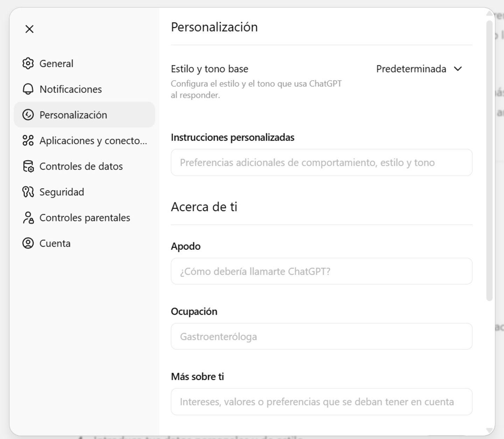Click the Controles de datos database icon
The image size is (504, 439).
tap(28, 167)
